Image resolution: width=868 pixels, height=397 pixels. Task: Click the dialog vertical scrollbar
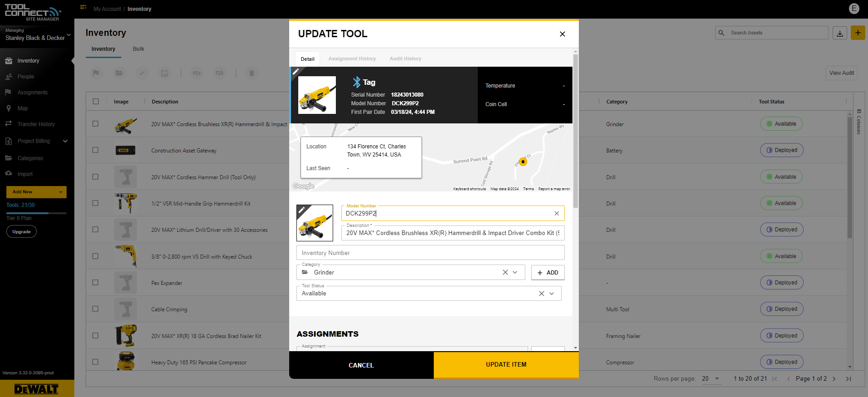pos(576,132)
